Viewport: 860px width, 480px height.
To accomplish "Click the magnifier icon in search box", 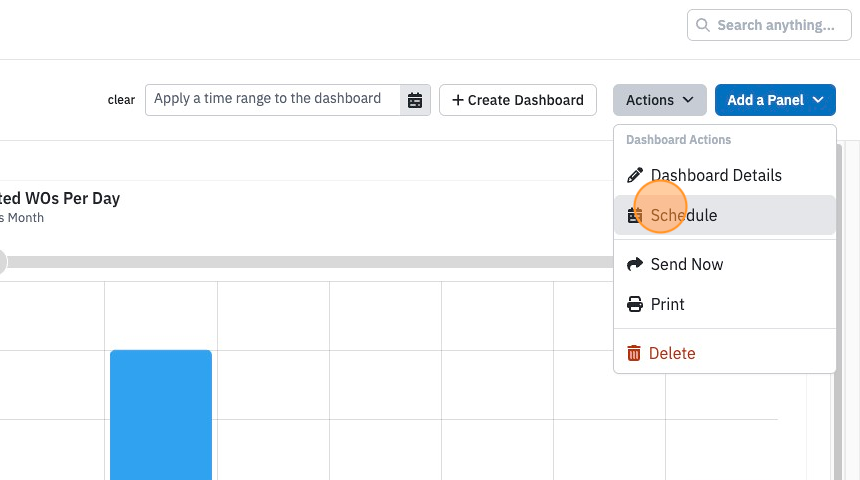I will [x=703, y=25].
